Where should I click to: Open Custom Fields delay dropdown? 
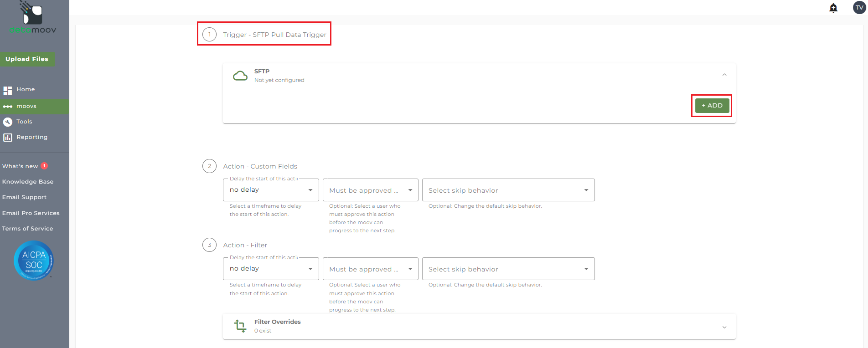[x=271, y=190]
